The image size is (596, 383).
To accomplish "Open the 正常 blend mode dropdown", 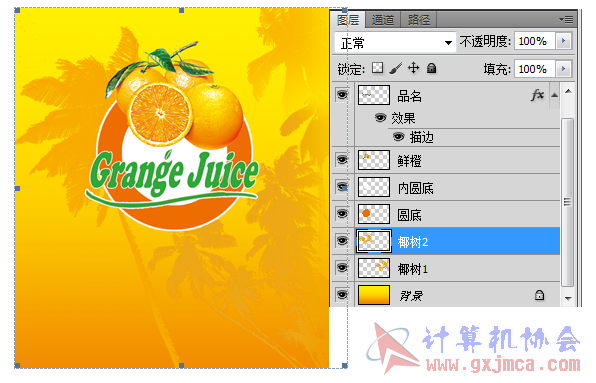I will point(395,42).
